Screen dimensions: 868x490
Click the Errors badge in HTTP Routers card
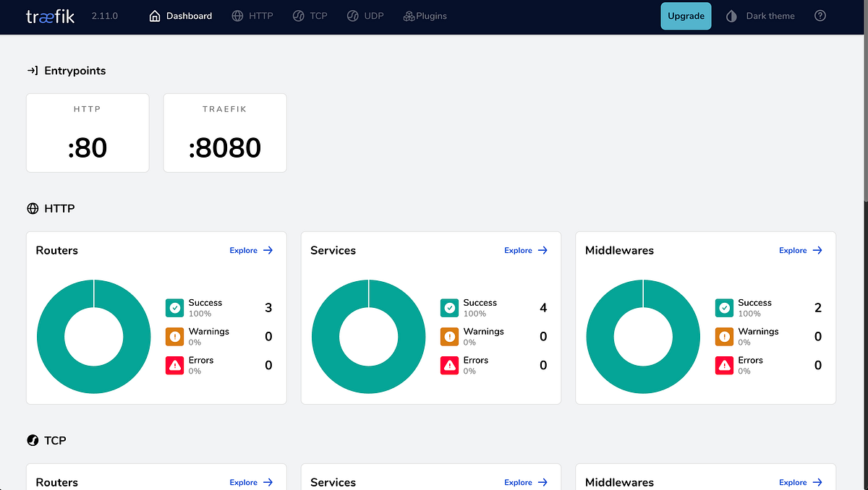pyautogui.click(x=174, y=366)
